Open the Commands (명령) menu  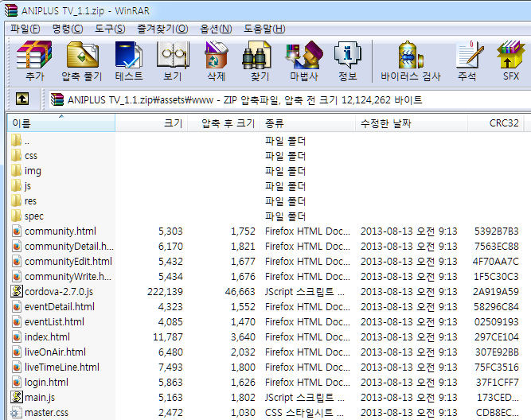click(68, 29)
